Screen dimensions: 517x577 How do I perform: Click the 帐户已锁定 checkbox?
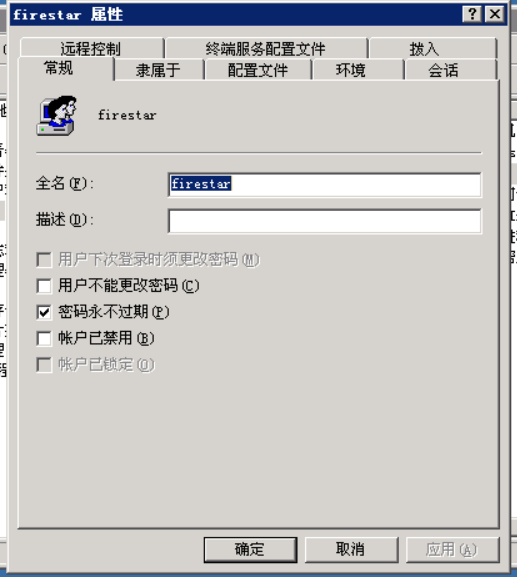(x=44, y=365)
